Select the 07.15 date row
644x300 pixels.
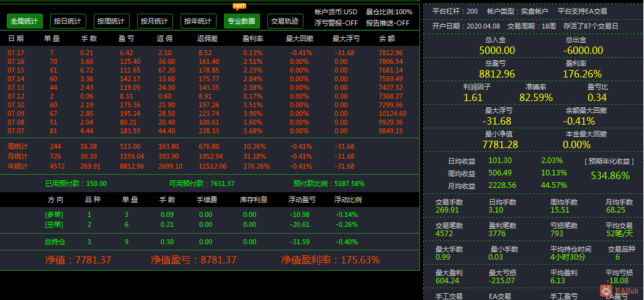[210, 70]
